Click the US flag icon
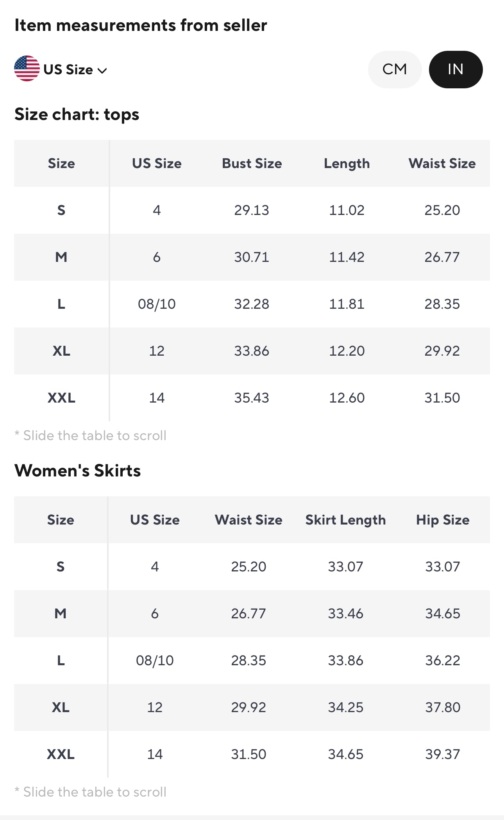 point(27,69)
